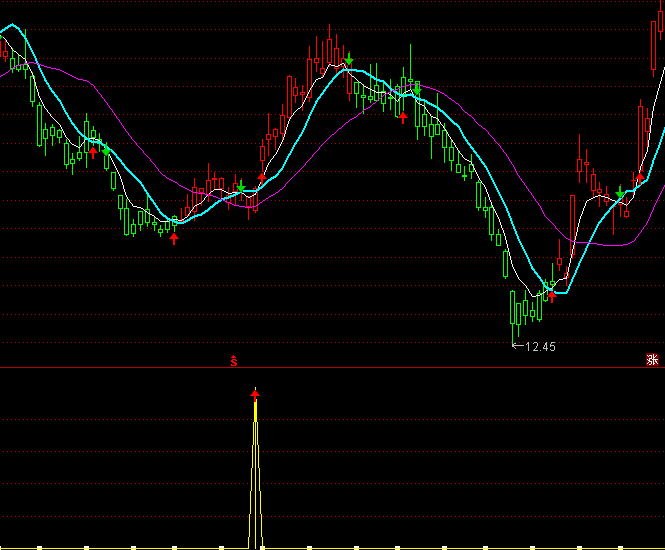The height and width of the screenshot is (550, 665).
Task: Click the red arrow at the mid-chart rally start
Action: 262,178
